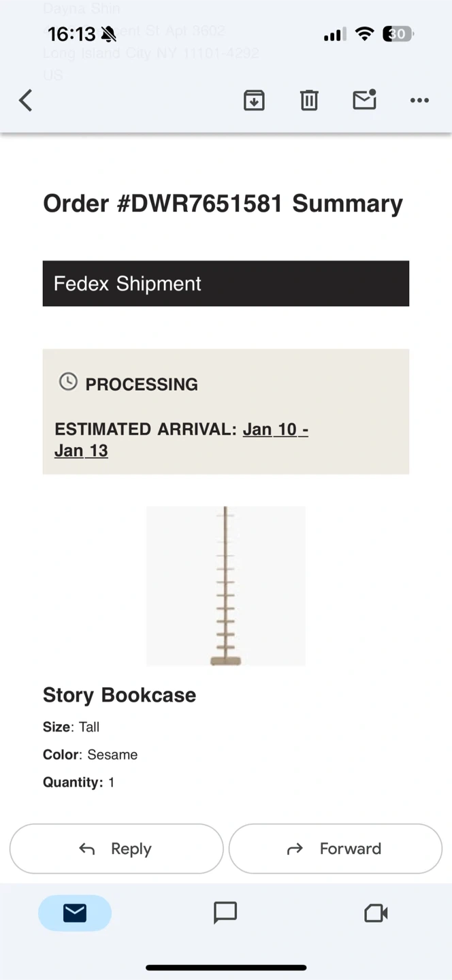452x980 pixels.
Task: Mark email as unread with the envelope icon
Action: [x=365, y=100]
